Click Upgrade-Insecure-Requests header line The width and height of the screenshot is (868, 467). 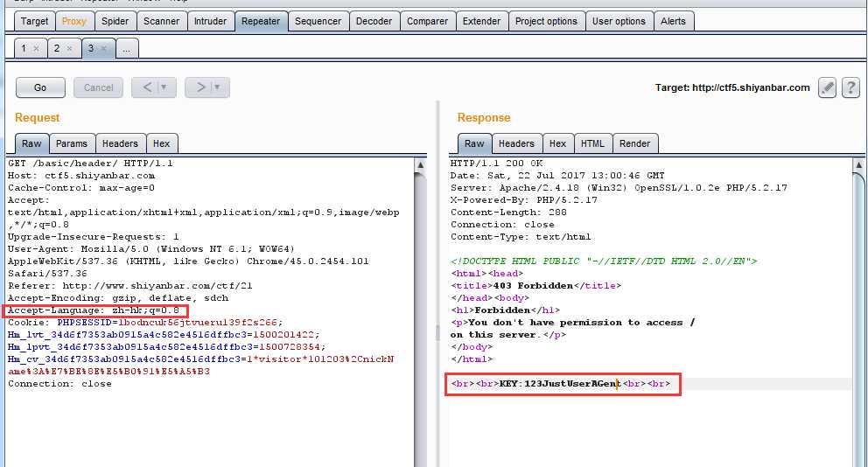click(x=94, y=237)
